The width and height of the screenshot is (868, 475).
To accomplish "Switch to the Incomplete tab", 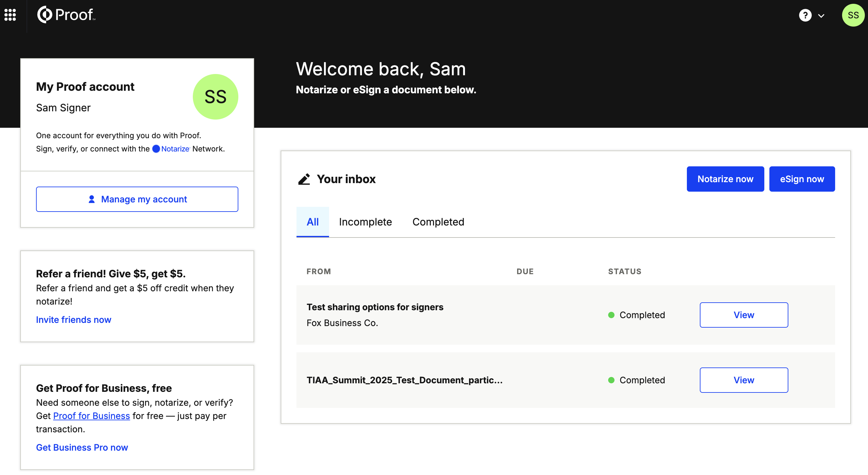I will click(365, 222).
